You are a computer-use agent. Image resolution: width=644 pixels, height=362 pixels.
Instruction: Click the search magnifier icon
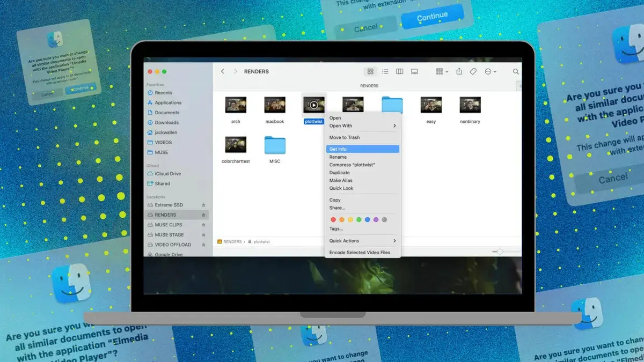pyautogui.click(x=516, y=71)
